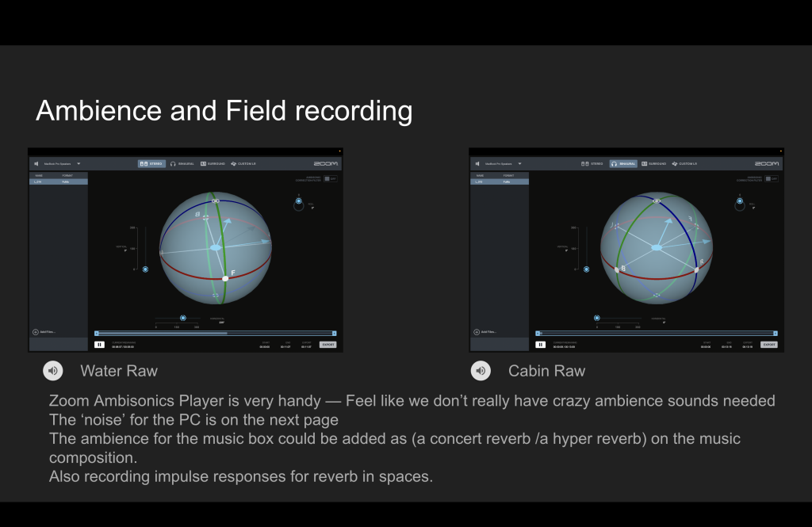Screen dimensions: 812x527
Task: Toggle Ambisonic Correction Filter in Water Raw player
Action: pyautogui.click(x=331, y=178)
